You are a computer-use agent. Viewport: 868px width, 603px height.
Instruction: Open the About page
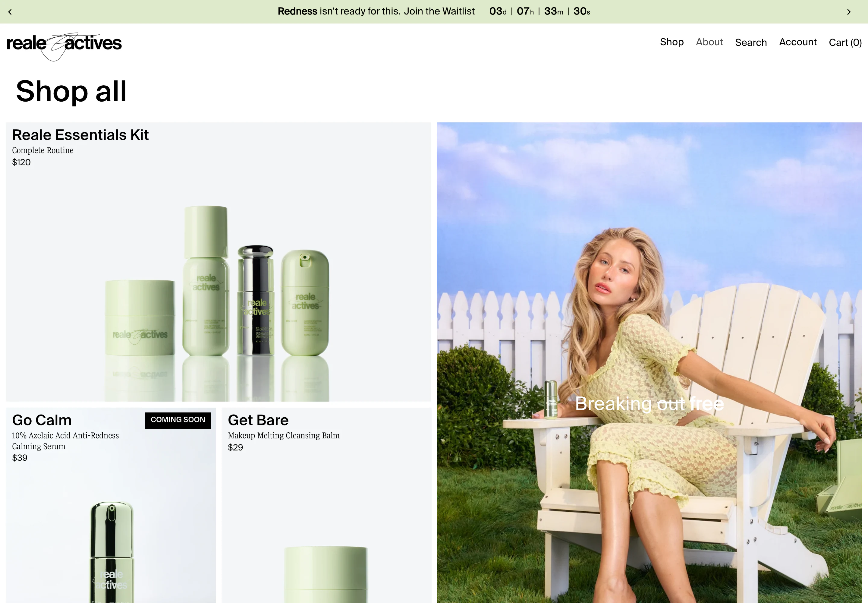pos(709,42)
